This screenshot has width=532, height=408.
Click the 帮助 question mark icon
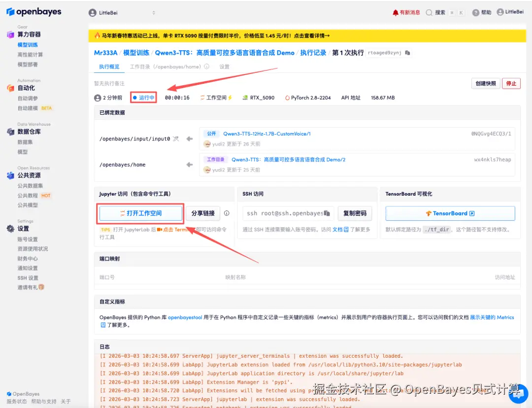coord(476,12)
